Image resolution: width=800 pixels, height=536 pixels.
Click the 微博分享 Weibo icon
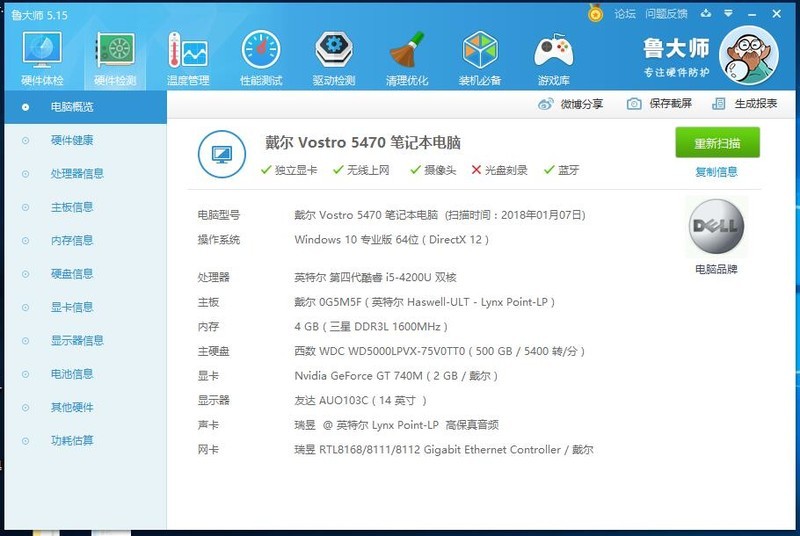pyautogui.click(x=545, y=104)
